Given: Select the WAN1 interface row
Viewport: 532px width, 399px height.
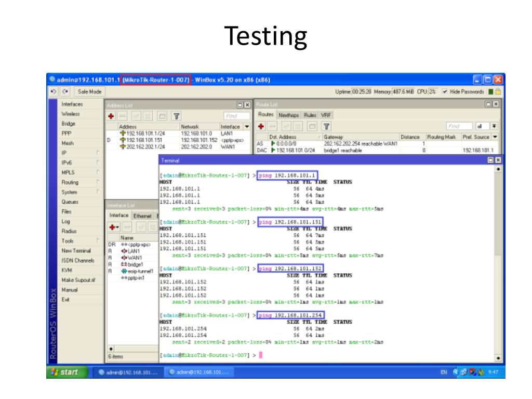Looking at the screenshot, I should [132, 258].
